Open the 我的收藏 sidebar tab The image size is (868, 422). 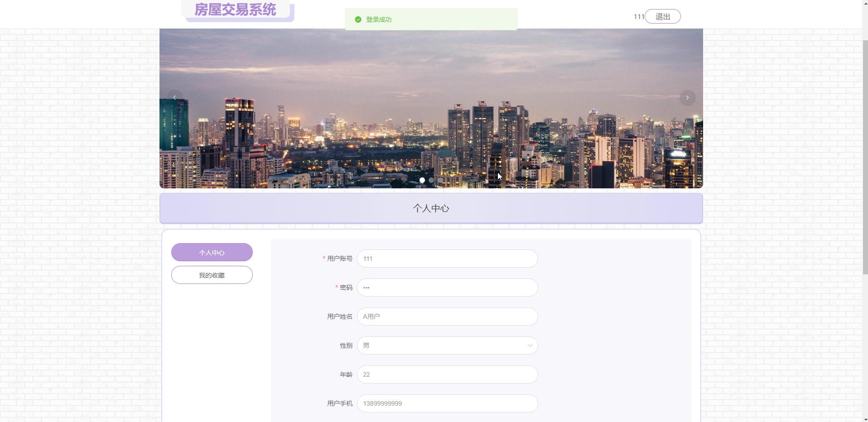(x=212, y=275)
